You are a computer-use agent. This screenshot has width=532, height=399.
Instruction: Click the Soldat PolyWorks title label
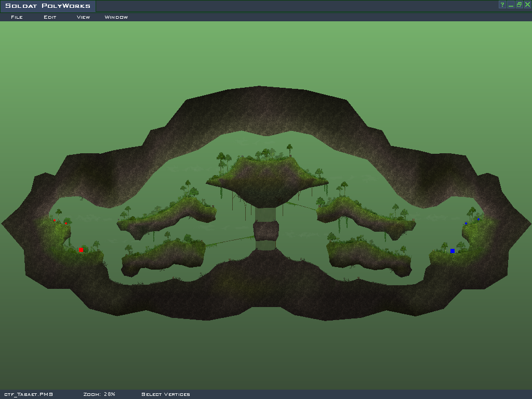click(48, 6)
